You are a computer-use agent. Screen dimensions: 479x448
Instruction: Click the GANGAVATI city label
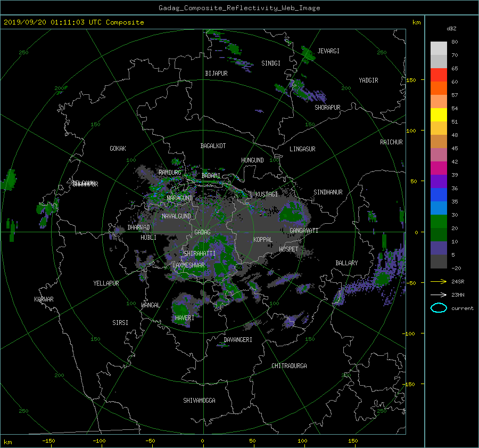[x=304, y=231]
